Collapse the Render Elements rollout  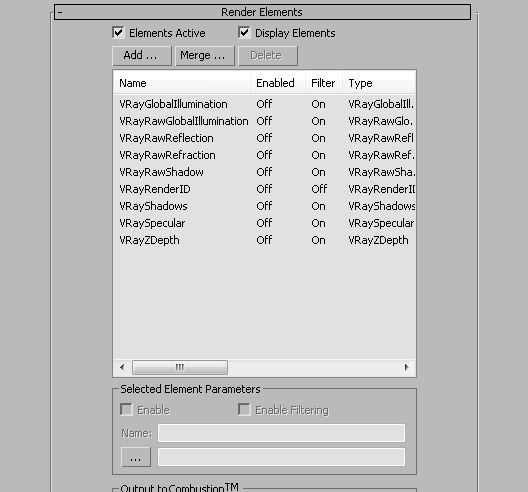tap(262, 12)
